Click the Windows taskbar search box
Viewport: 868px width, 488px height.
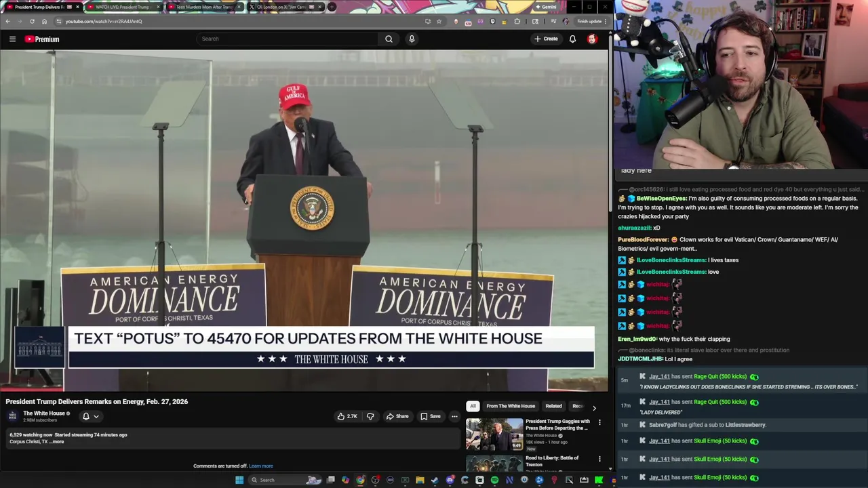[285, 480]
